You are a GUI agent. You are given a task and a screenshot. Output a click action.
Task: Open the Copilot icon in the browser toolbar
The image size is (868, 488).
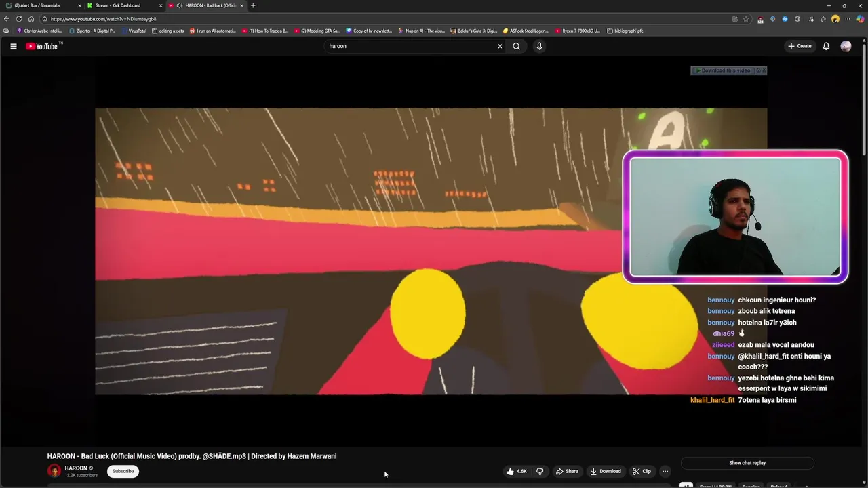tap(861, 19)
